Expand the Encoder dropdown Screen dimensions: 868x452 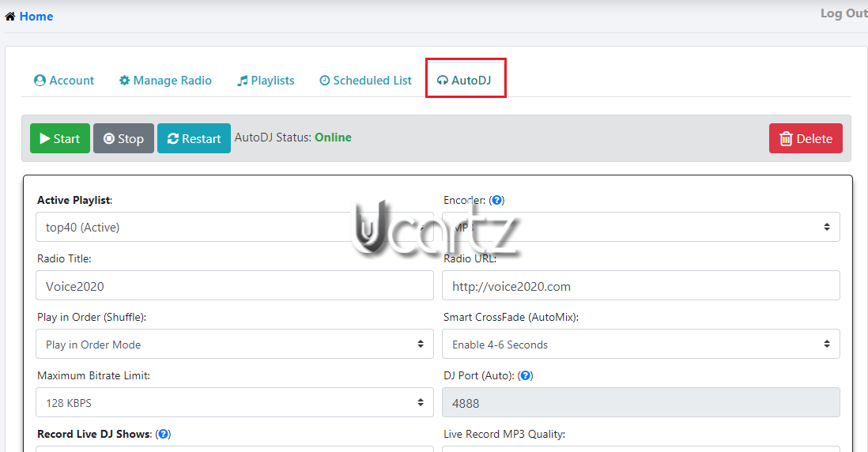641,227
